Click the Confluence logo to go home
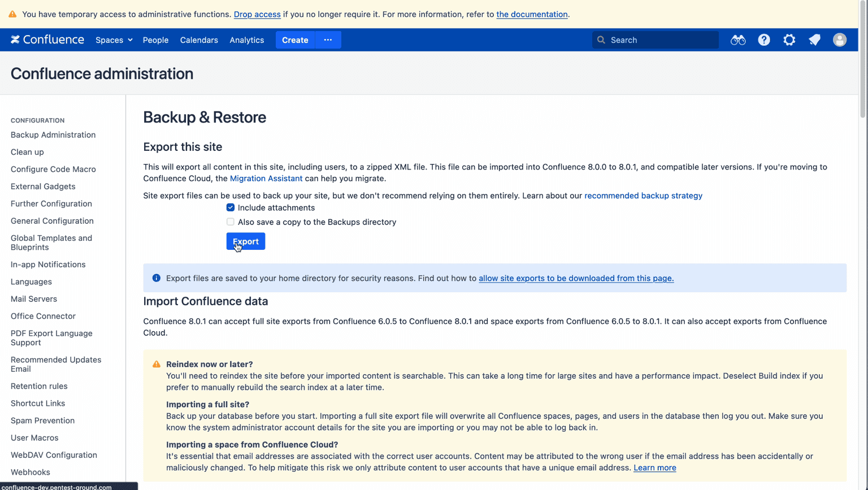Viewport: 868px width, 490px height. (x=47, y=40)
